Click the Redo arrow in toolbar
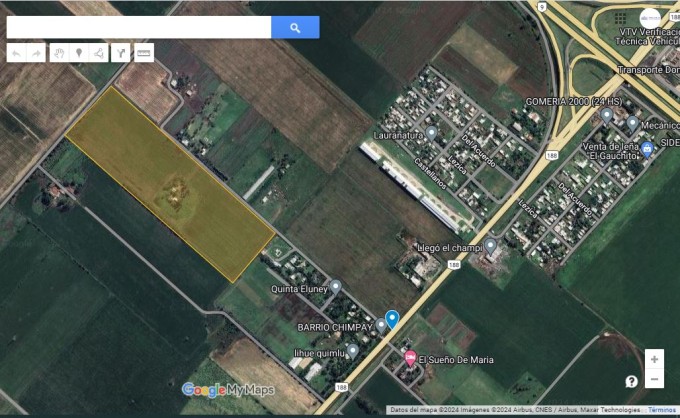 coord(36,53)
